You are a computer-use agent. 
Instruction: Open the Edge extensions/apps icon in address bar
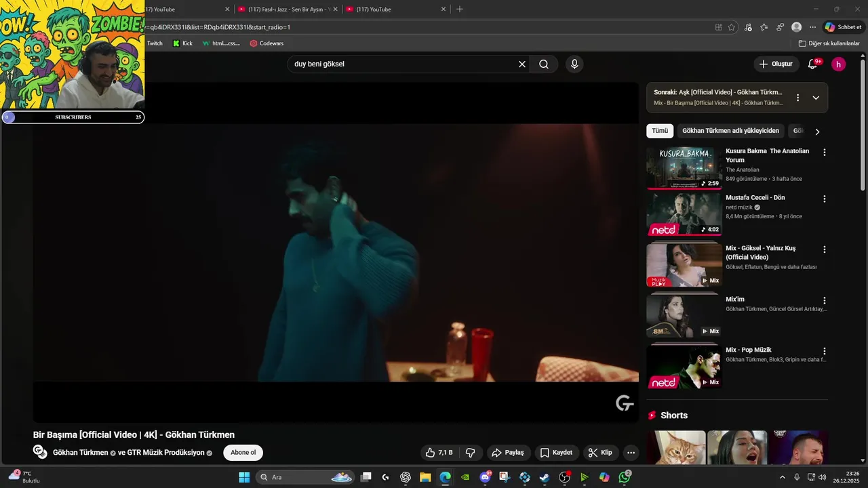(719, 27)
